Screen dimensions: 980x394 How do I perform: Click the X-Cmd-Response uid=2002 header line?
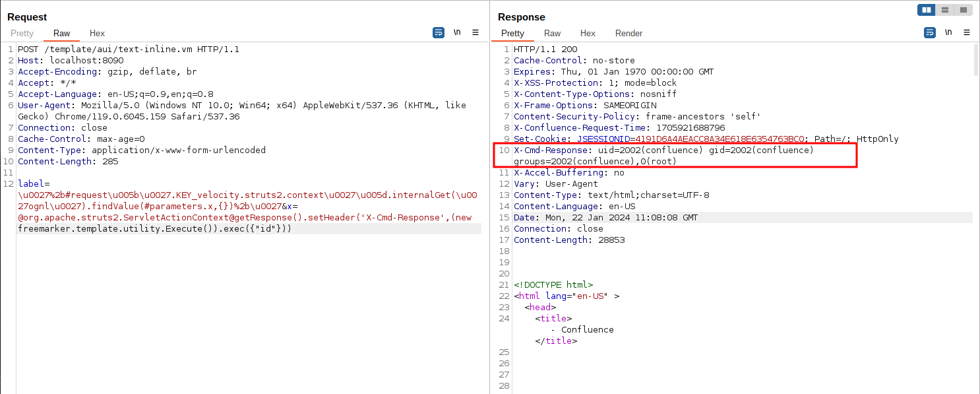[663, 156]
